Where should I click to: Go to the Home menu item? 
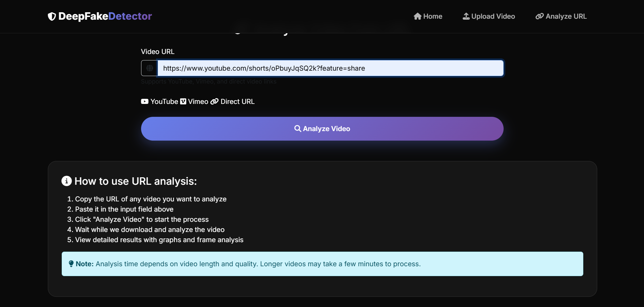428,16
